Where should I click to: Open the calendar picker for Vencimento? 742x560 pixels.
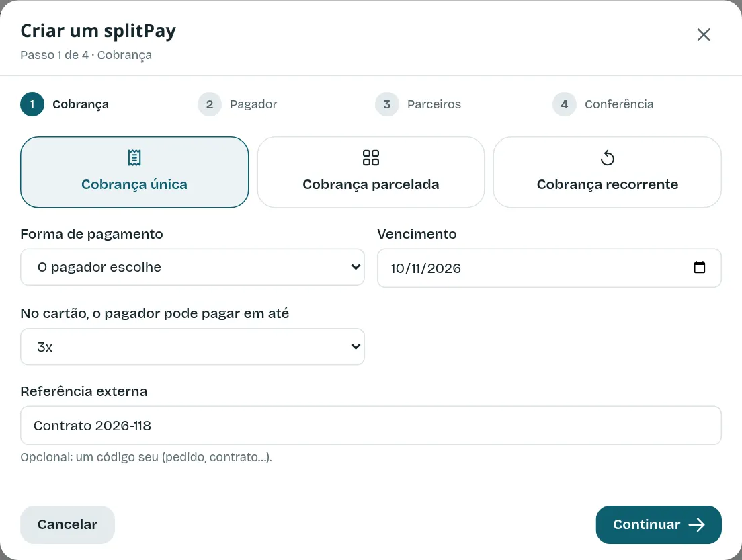point(700,268)
